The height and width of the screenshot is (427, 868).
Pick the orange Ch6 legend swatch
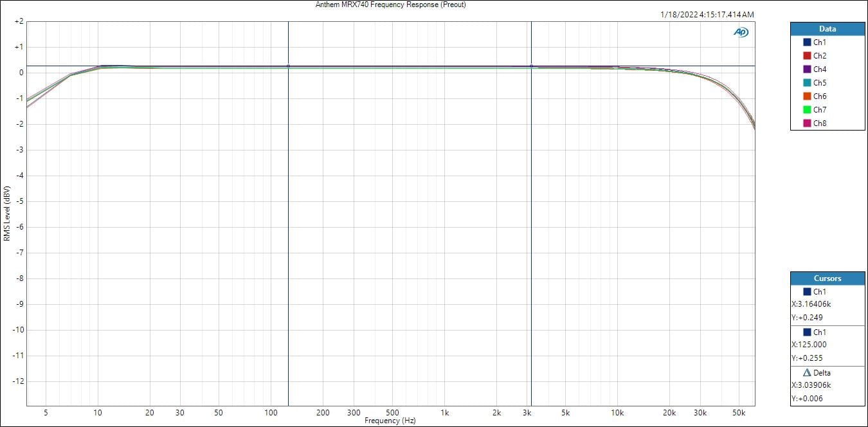[x=807, y=96]
